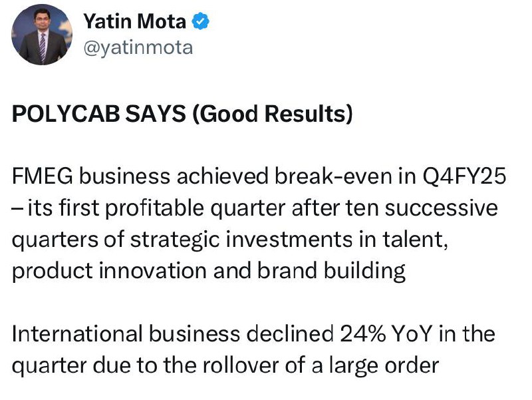Open Yatin Mota's profile picture

[42, 35]
